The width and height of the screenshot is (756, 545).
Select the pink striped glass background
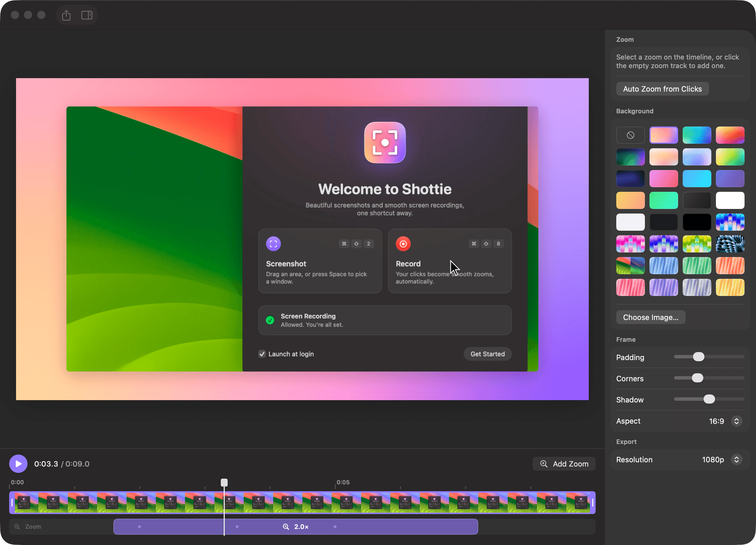630,287
